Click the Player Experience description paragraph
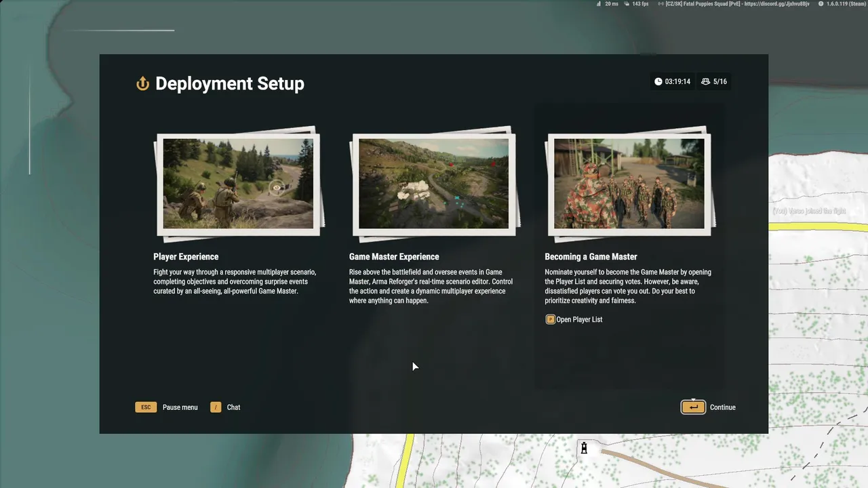The width and height of the screenshot is (868, 488). click(235, 281)
